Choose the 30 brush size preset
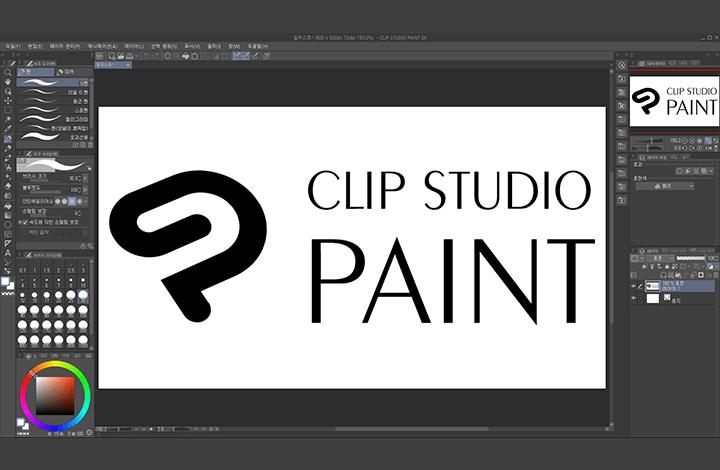Viewport: 720px width, 470px height. click(x=83, y=297)
